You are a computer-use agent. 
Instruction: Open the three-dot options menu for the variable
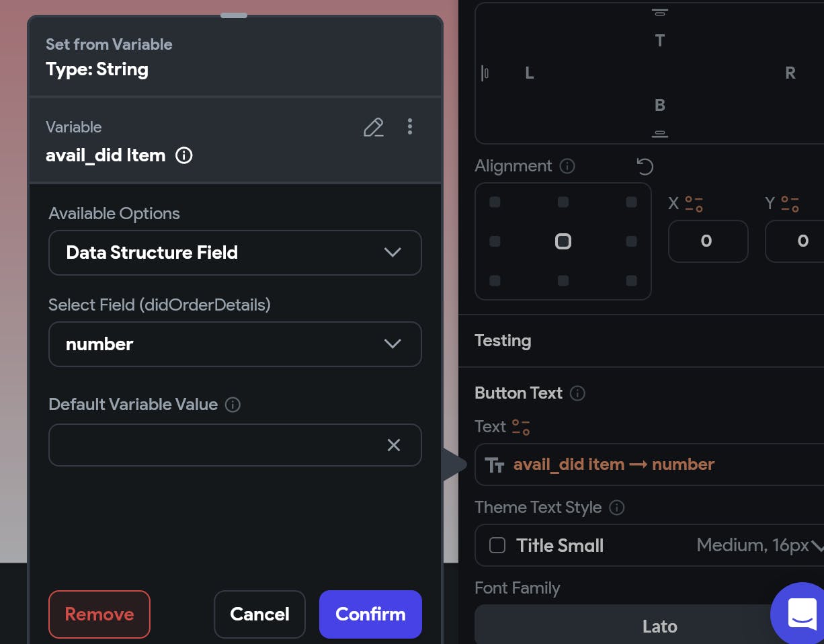tap(410, 126)
